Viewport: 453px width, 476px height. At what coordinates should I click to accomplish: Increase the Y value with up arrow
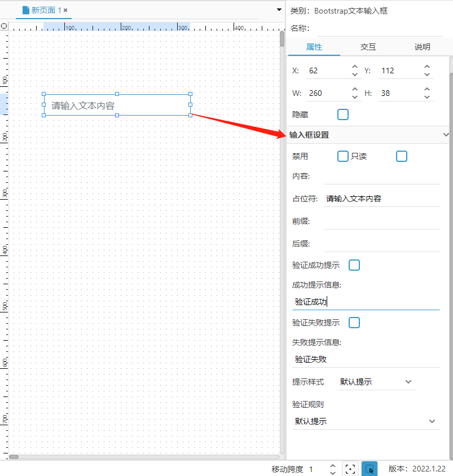click(427, 67)
